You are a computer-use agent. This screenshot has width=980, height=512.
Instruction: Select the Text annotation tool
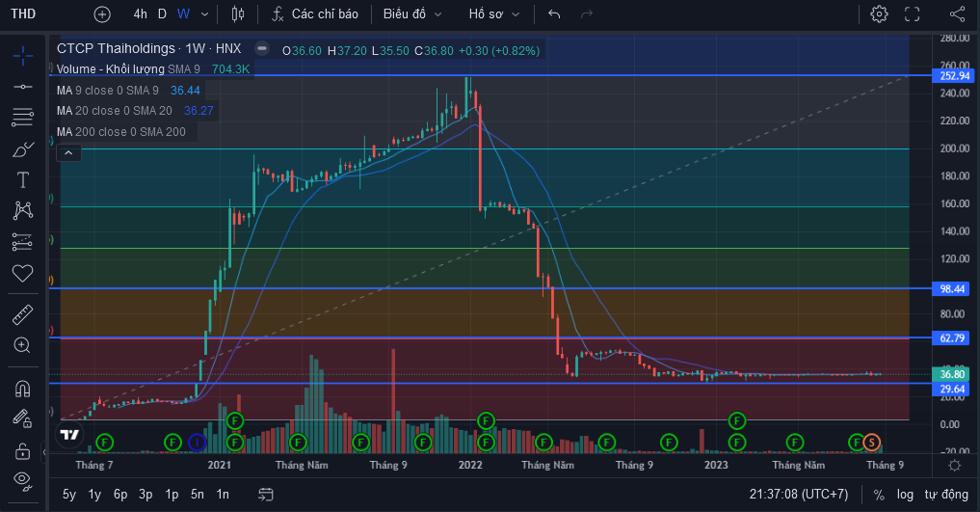coord(23,180)
